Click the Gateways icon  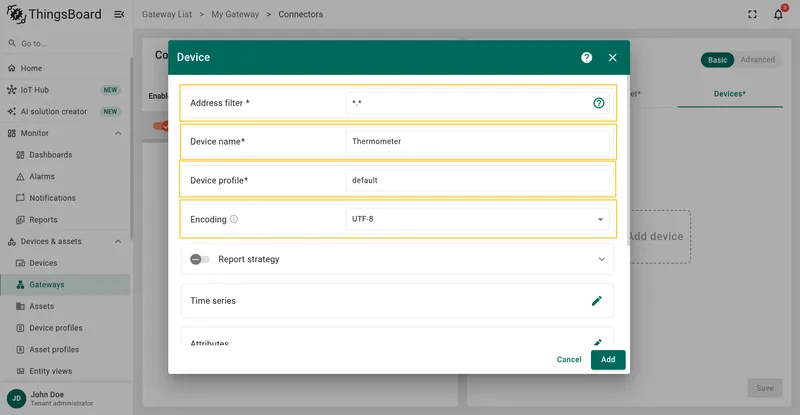coord(20,285)
